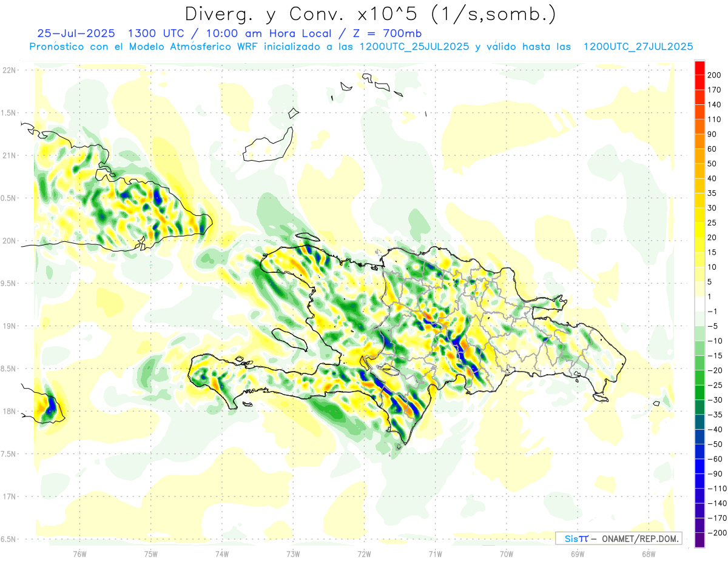Click the 68W longitude label

coord(648,554)
